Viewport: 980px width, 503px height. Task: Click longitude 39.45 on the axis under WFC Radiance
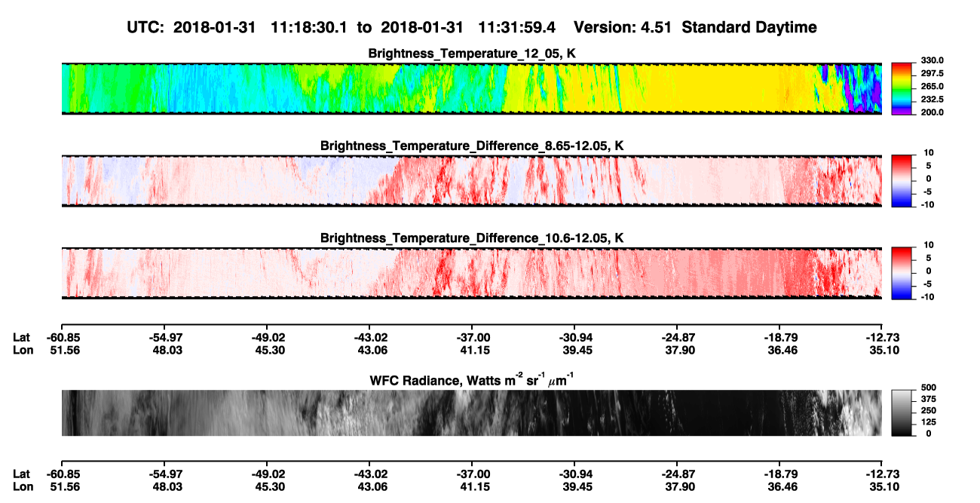575,486
